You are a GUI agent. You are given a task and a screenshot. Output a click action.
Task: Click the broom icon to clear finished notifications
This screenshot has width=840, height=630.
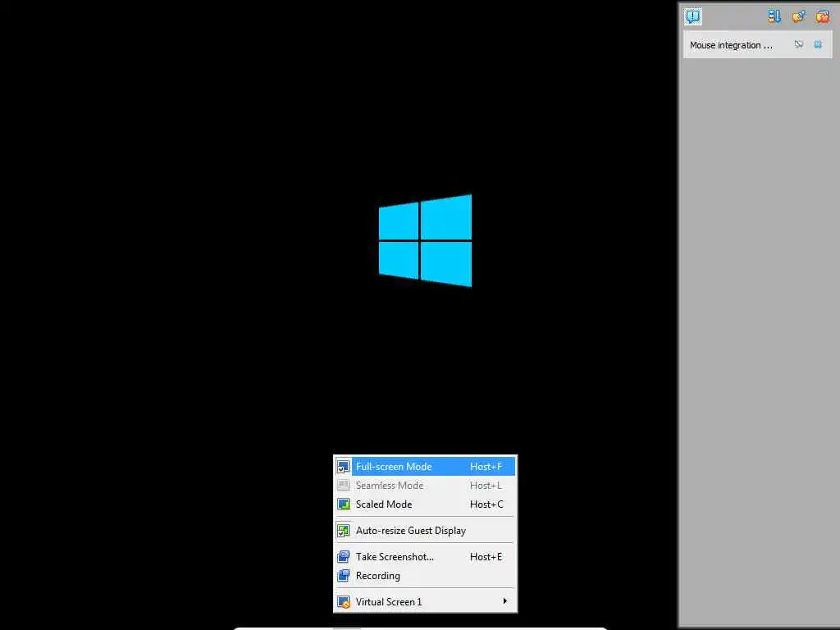tap(798, 16)
